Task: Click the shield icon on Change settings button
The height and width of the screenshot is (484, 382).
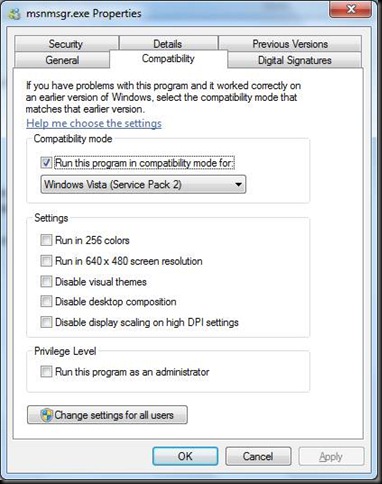Action: [x=47, y=415]
